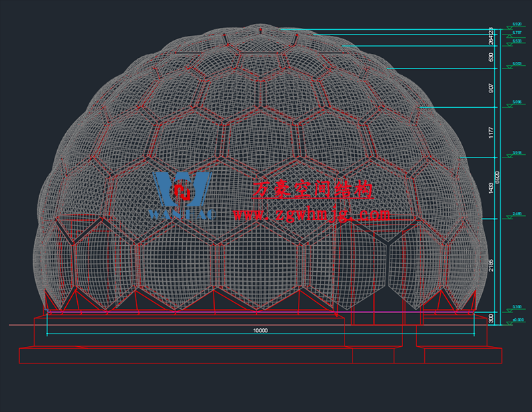
Task: Click the www.zgwhmjg.com website URL
Action: pos(311,215)
